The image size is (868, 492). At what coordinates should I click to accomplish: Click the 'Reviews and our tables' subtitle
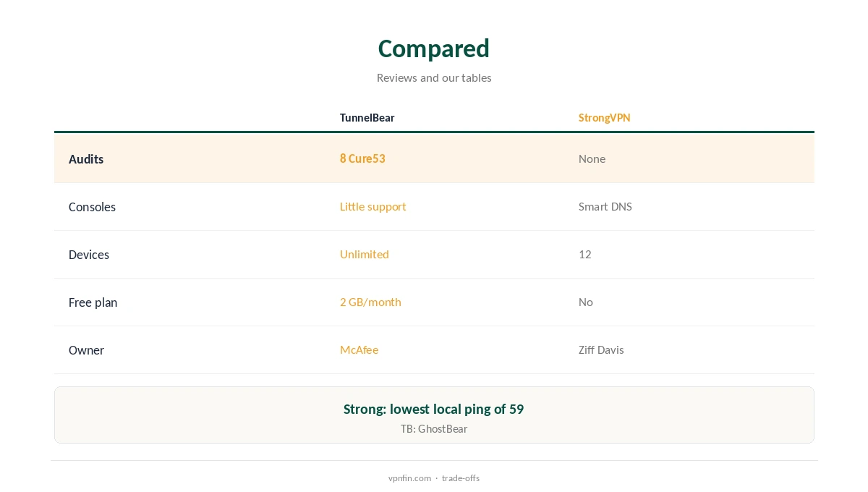[x=434, y=77]
